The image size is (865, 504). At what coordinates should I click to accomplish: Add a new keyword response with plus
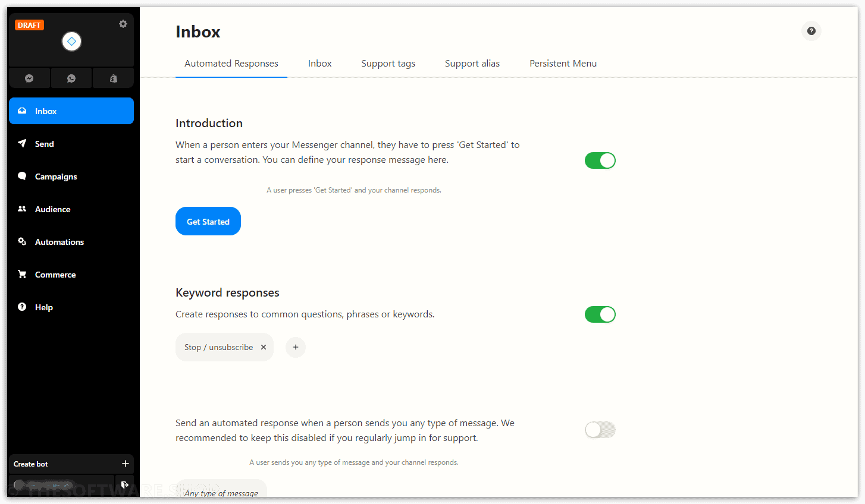point(296,347)
